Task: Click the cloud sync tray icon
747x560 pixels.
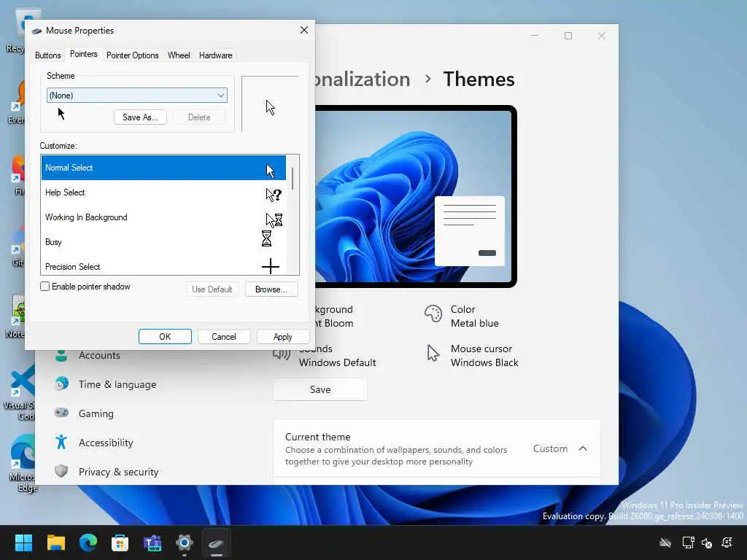Action: tap(665, 542)
